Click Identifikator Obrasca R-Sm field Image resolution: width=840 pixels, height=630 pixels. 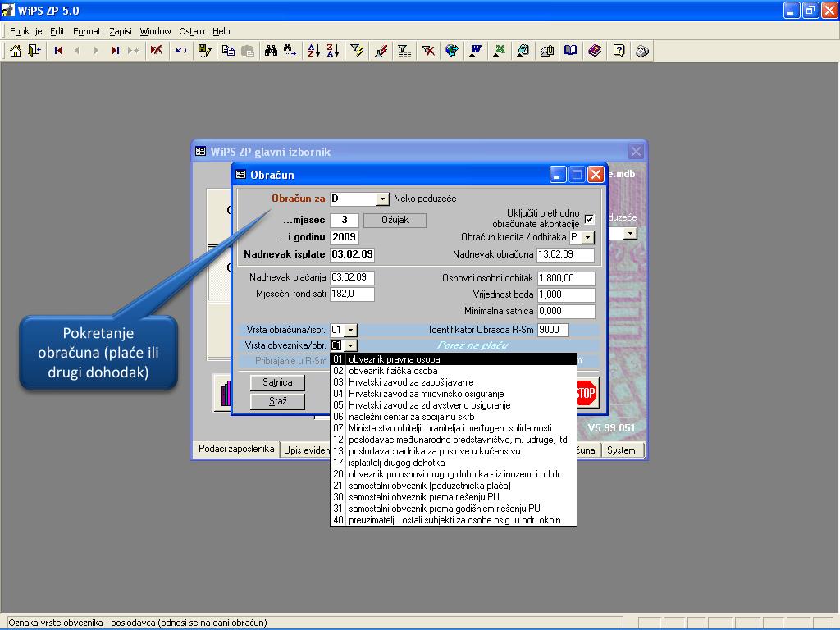point(553,330)
